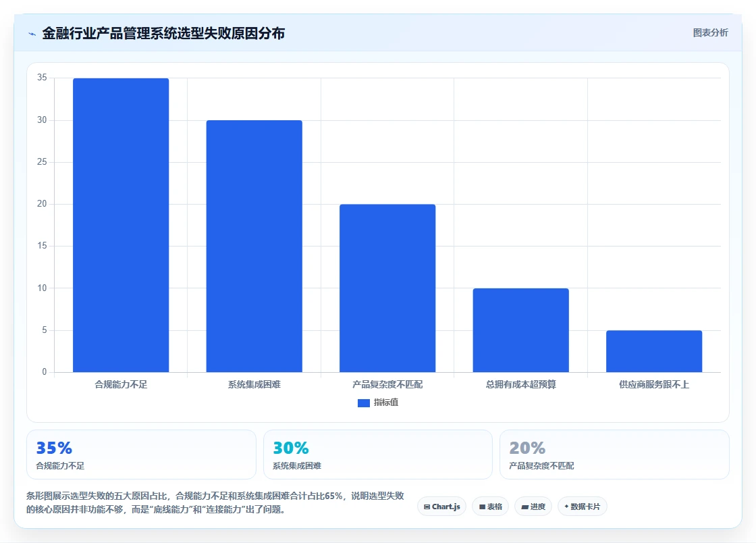Open the 35% 合规能力不足 data card
The height and width of the screenshot is (543, 756).
(141, 455)
